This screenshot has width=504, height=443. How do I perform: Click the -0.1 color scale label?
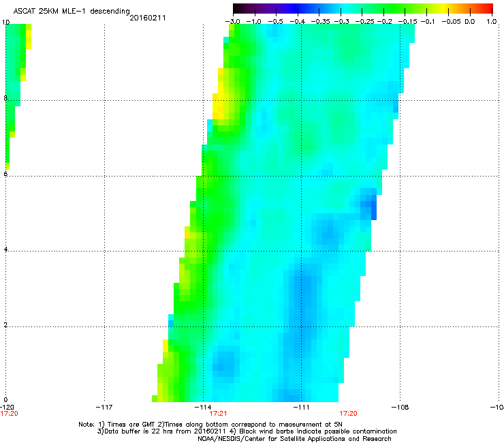(428, 21)
